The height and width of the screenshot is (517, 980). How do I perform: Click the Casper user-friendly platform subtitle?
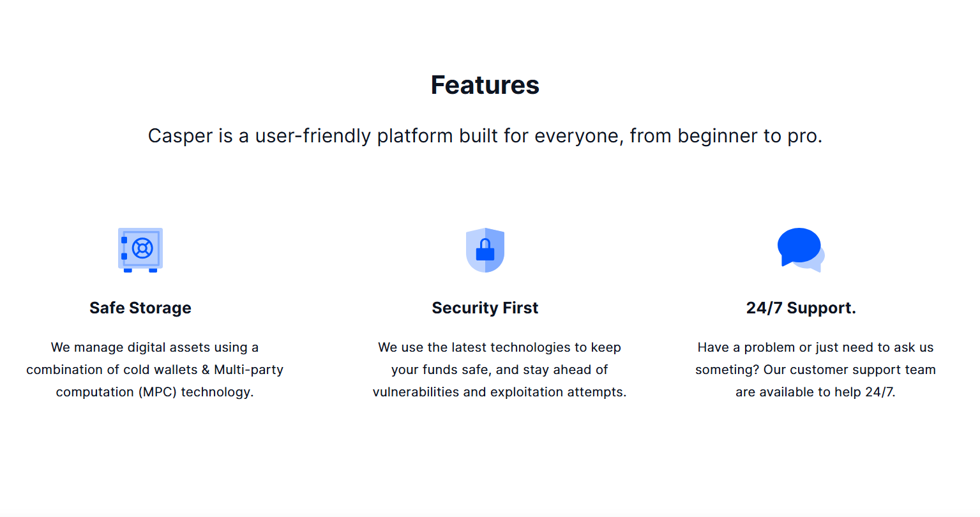(x=485, y=136)
